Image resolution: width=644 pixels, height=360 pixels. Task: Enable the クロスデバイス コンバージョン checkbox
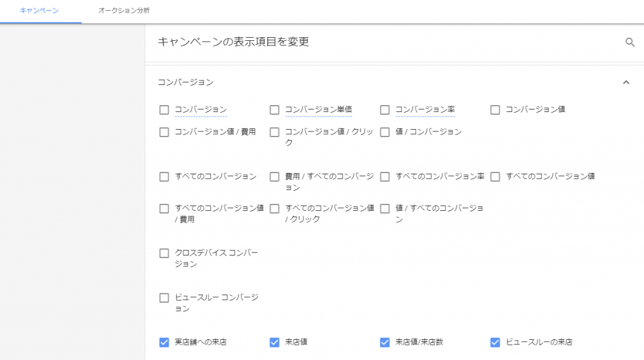point(164,253)
